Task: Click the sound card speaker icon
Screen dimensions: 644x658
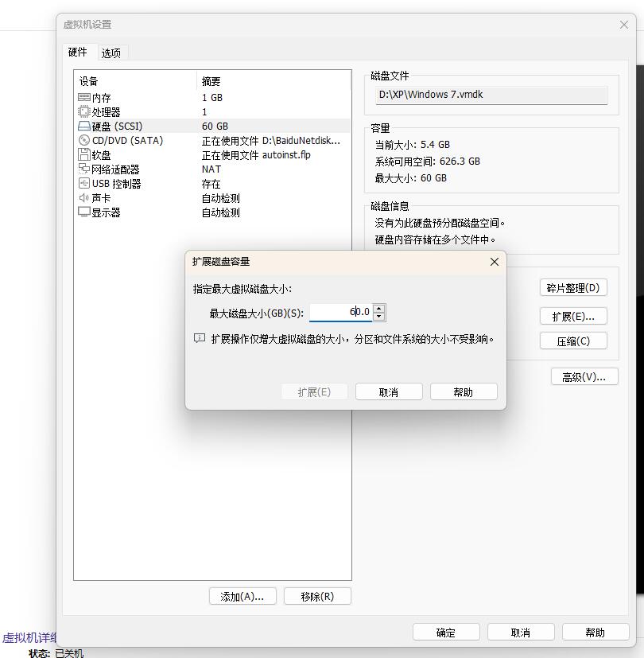Action: pos(83,197)
